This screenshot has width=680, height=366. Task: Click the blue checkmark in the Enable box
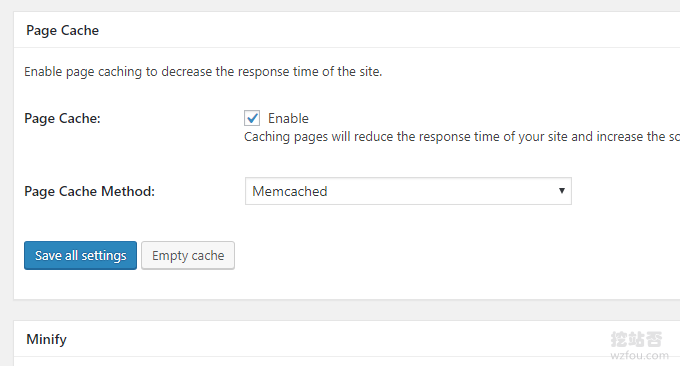click(252, 118)
